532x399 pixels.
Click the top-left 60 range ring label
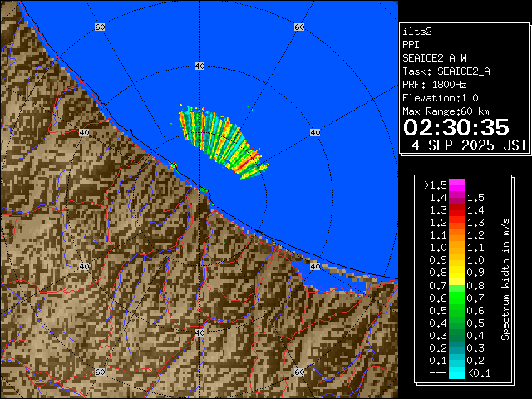[x=100, y=27]
